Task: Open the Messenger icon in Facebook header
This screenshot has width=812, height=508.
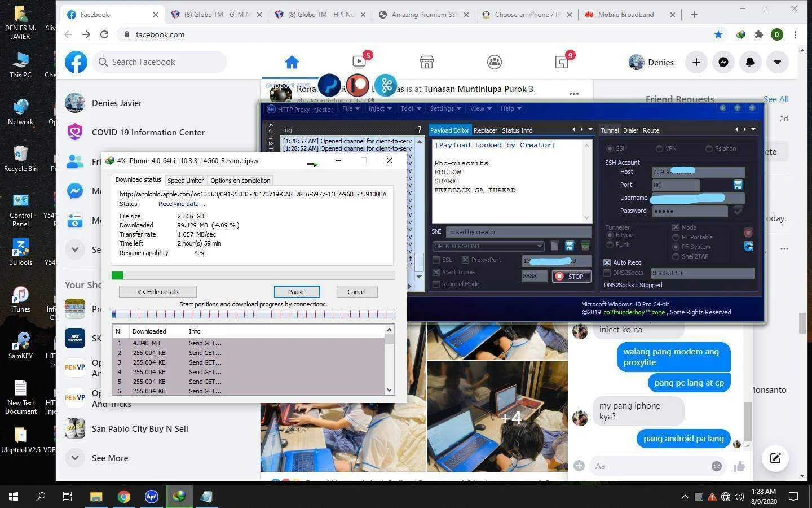Action: click(x=723, y=62)
